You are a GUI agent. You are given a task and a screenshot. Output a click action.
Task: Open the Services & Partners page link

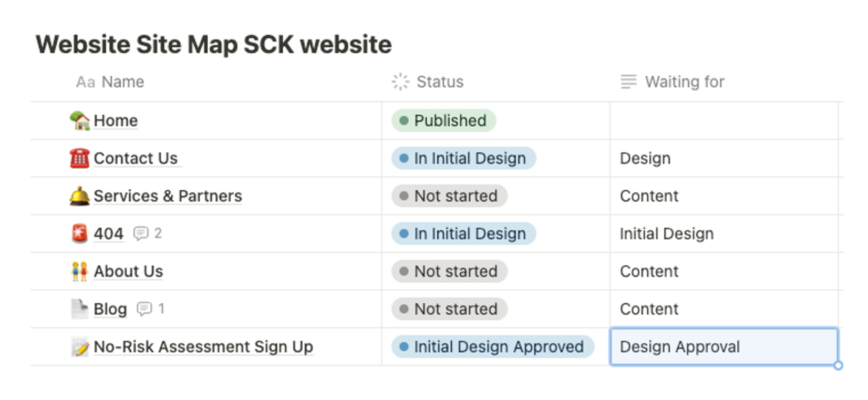(168, 196)
